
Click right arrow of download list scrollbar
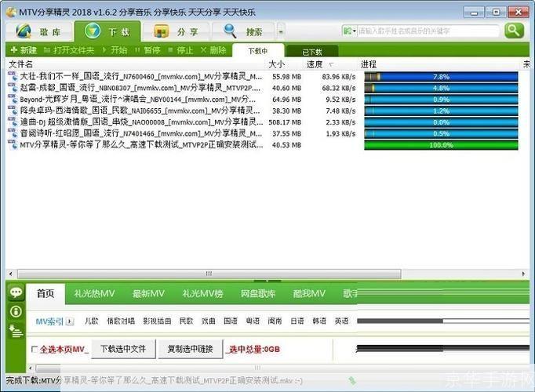coord(524,274)
